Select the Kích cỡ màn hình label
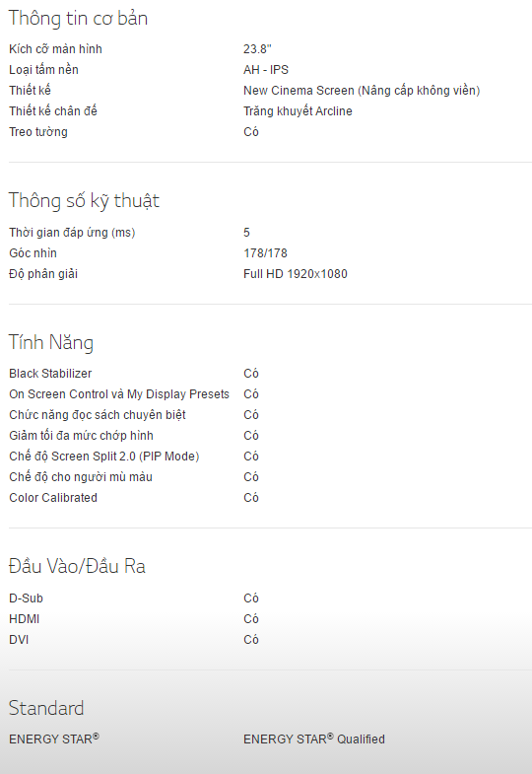 pos(55,49)
